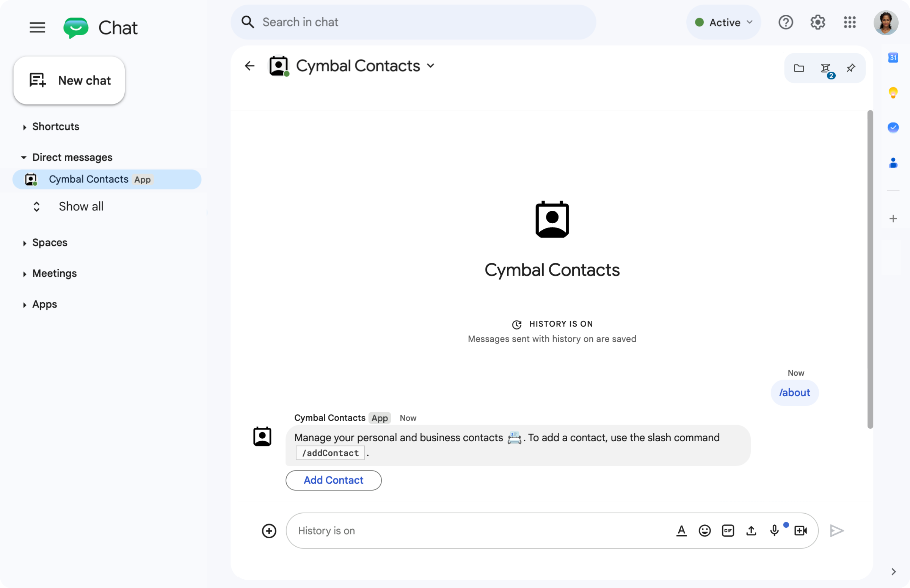The height and width of the screenshot is (588, 910).
Task: Select Cymbal Contacts App in sidebar
Action: click(107, 179)
